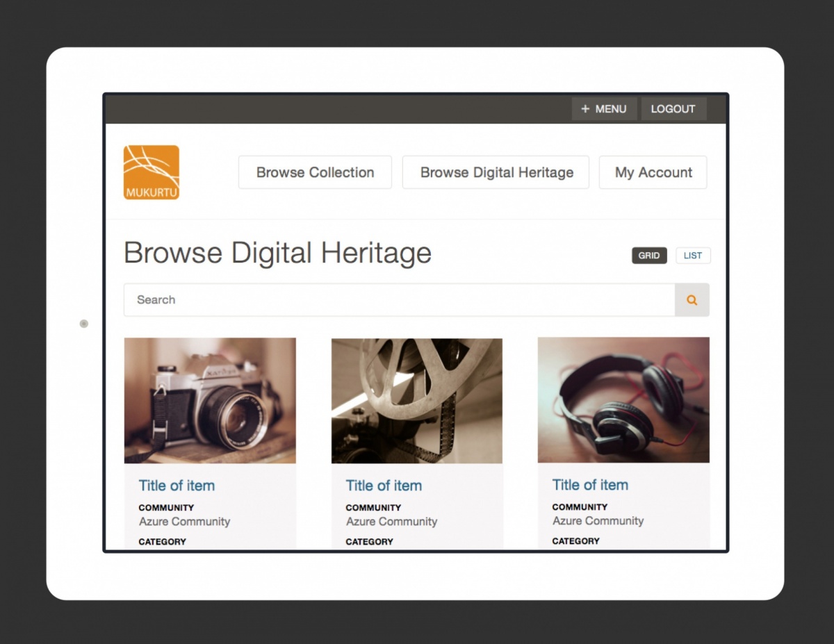This screenshot has width=834, height=644.
Task: Open the film reel projector thumbnail
Action: pos(417,401)
